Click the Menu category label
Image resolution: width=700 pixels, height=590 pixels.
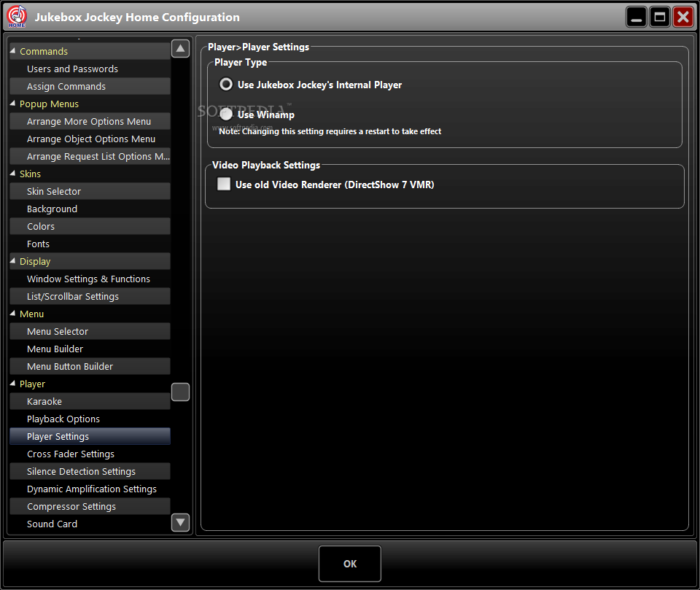[31, 314]
